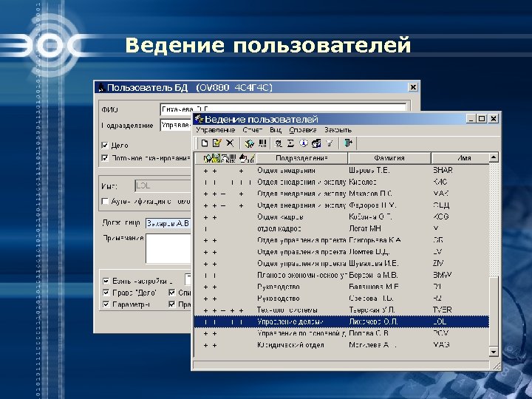Select row with name TVER
This screenshot has width=532, height=399.
pos(341,310)
